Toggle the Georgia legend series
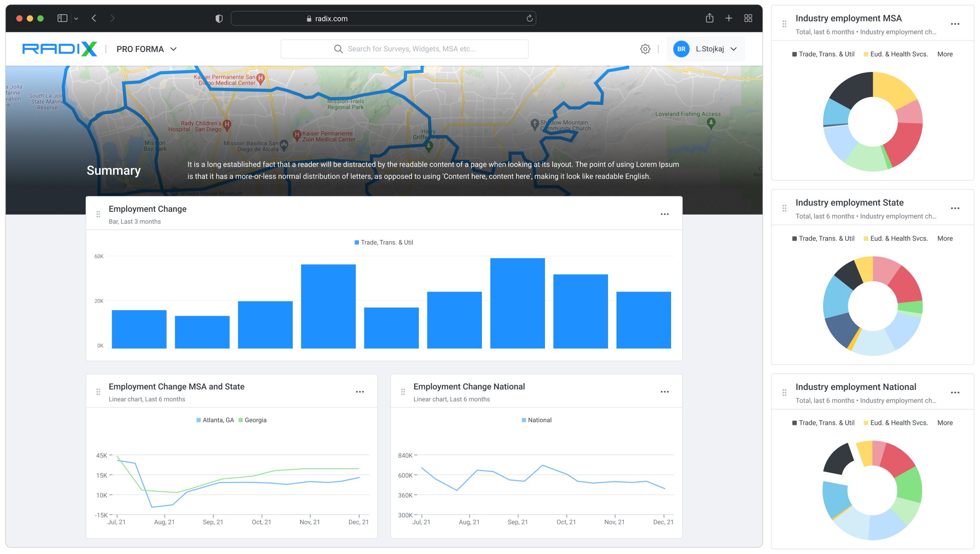Image resolution: width=980 pixels, height=554 pixels. point(253,420)
